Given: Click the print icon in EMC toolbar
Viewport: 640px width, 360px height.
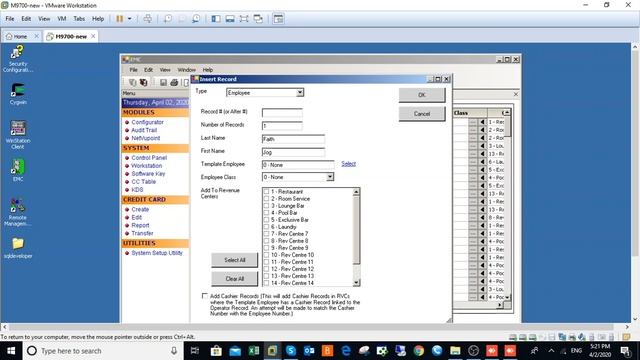Looking at the screenshot, I should tap(174, 82).
